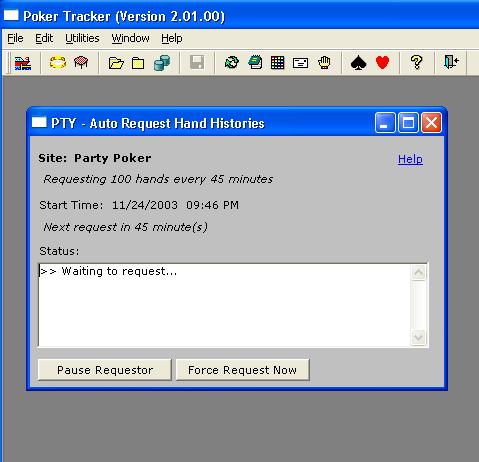
Task: Open the Window menu
Action: click(130, 38)
